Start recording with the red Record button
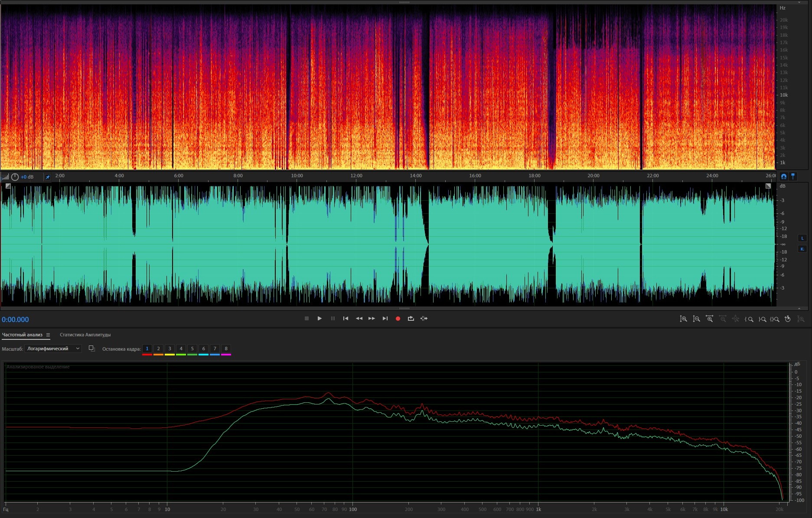 coord(398,319)
